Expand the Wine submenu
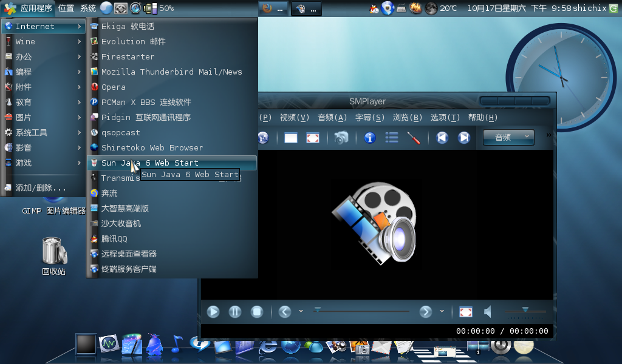The width and height of the screenshot is (622, 364). 43,42
